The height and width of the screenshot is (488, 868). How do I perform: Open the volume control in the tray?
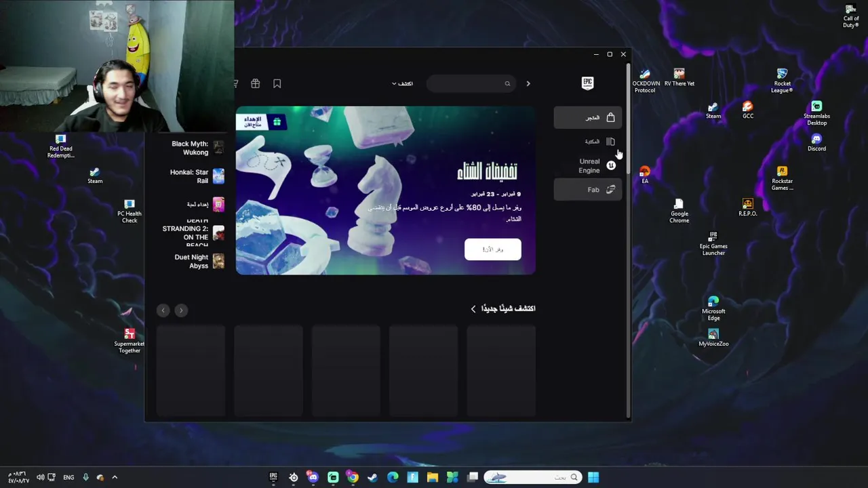[x=41, y=477]
